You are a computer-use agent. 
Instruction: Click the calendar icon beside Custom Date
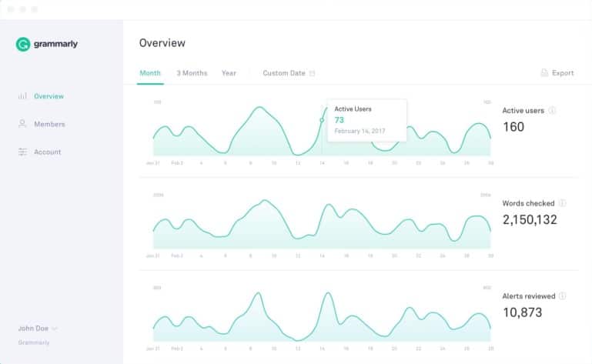click(x=313, y=73)
